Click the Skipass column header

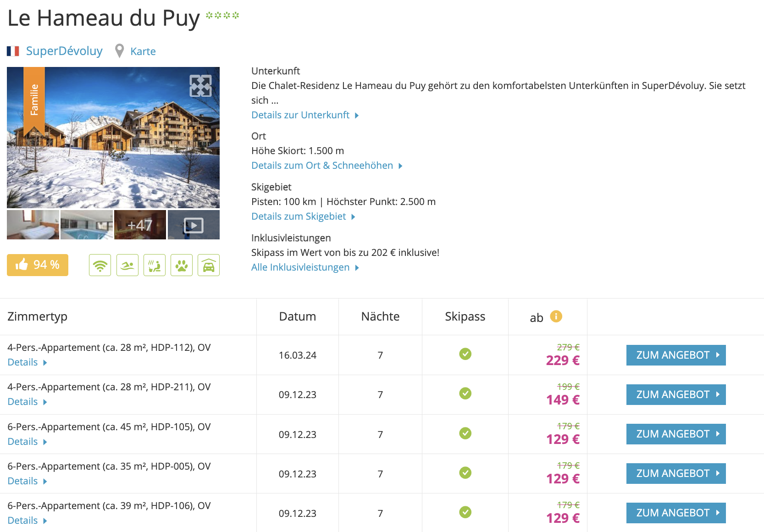click(x=465, y=316)
